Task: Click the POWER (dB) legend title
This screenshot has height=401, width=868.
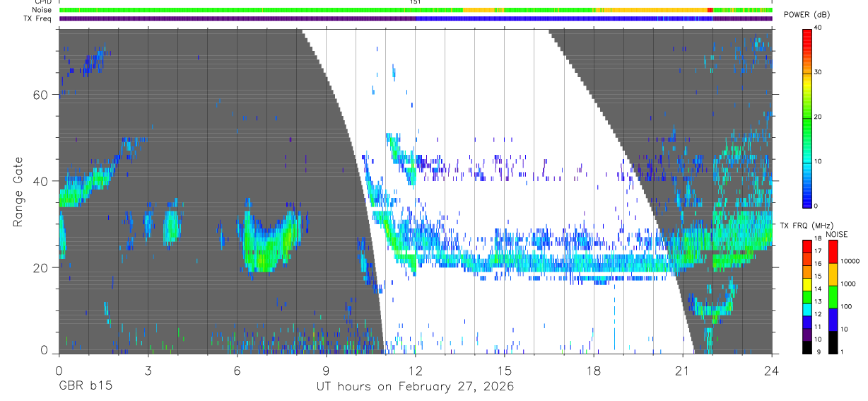Action: point(807,15)
